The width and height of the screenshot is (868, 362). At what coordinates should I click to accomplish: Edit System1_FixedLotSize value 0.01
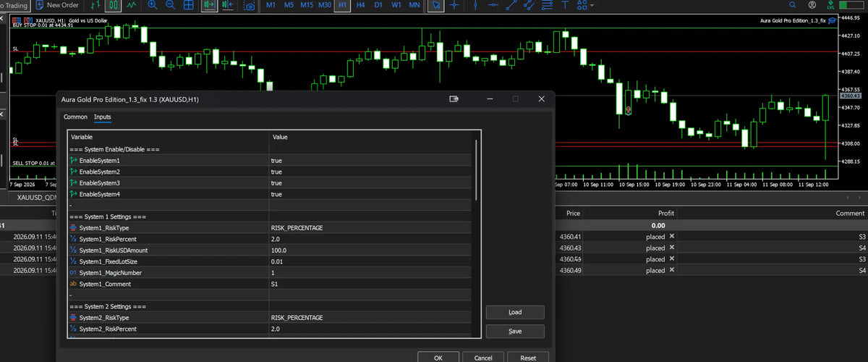pyautogui.click(x=370, y=261)
